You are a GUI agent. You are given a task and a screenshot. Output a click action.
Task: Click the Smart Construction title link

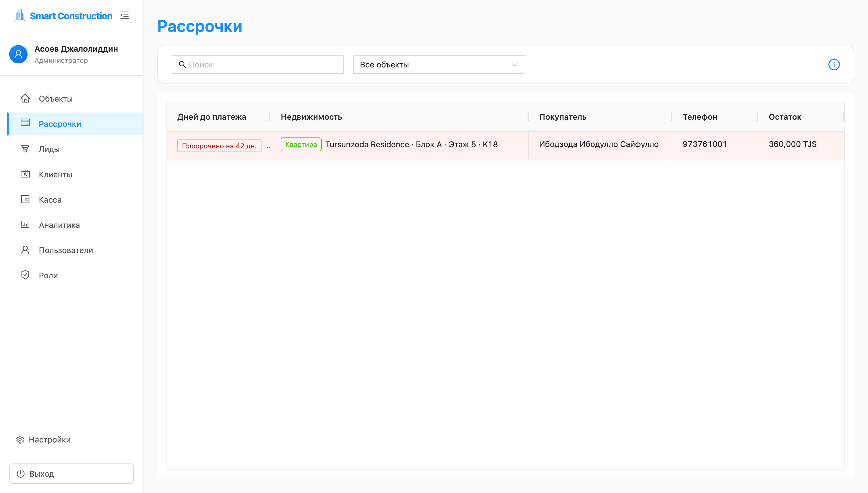pos(71,16)
